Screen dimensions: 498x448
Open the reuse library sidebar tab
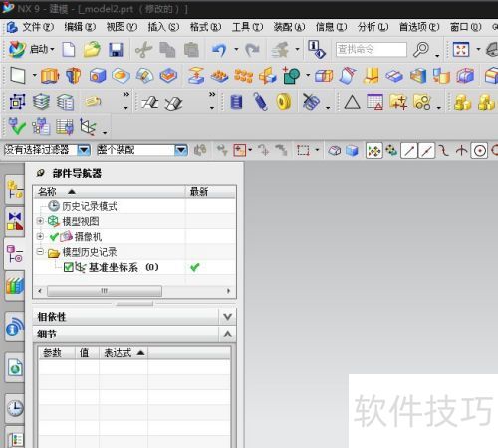15,286
